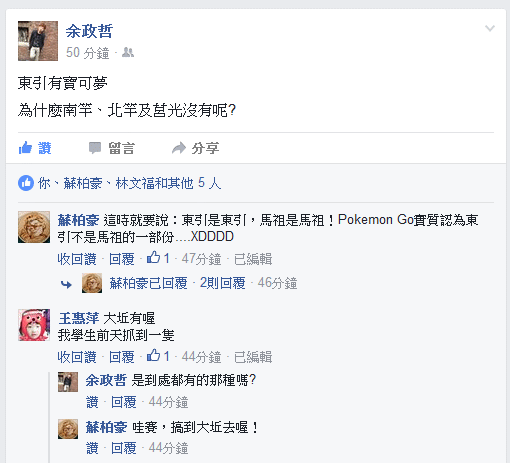
Task: Open 余政哲's profile from the post header
Action: (x=89, y=31)
